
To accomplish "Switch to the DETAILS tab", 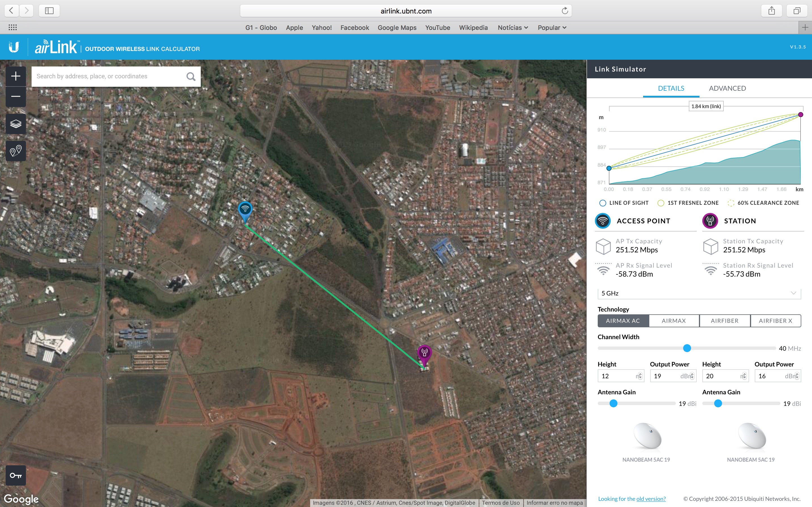I will 671,88.
